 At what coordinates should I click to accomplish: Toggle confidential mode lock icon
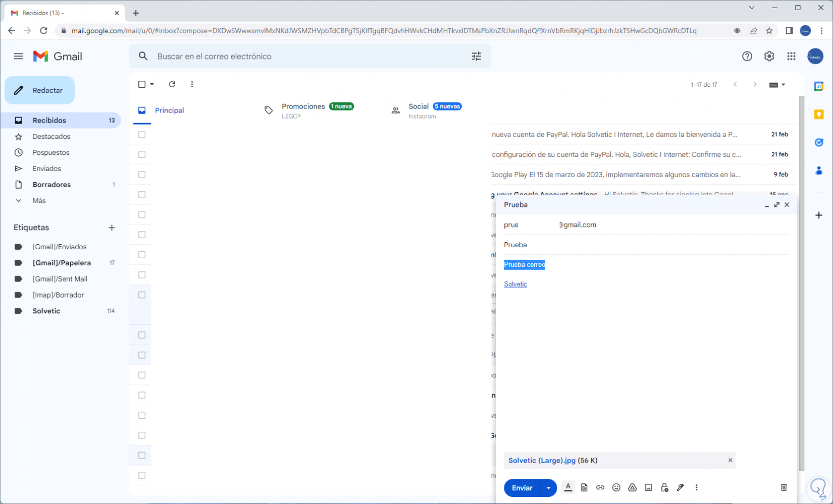(664, 487)
